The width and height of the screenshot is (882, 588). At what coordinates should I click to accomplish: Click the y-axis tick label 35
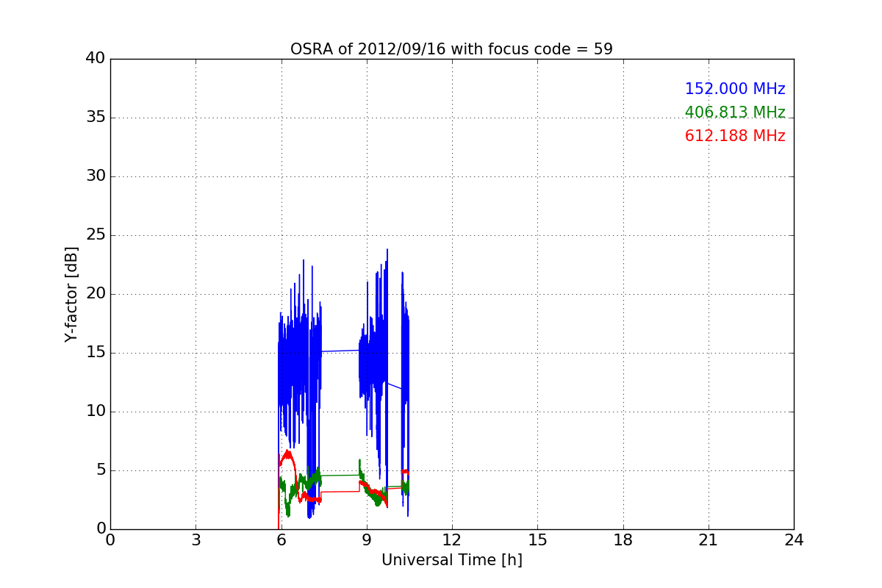point(96,118)
